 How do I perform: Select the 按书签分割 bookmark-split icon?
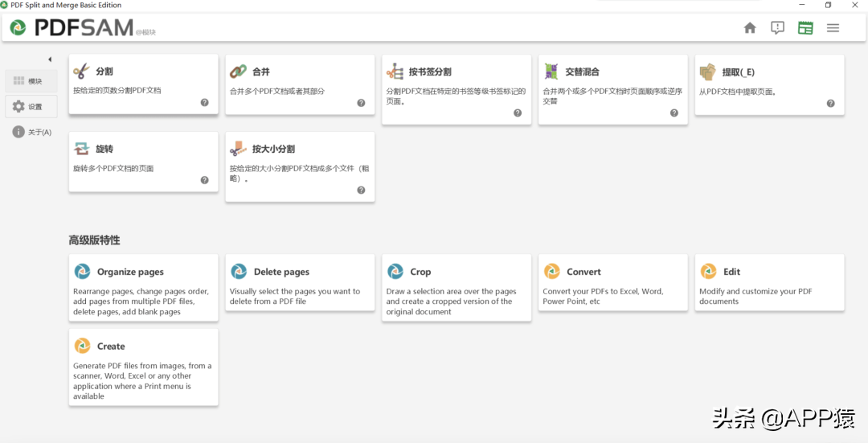click(x=395, y=72)
